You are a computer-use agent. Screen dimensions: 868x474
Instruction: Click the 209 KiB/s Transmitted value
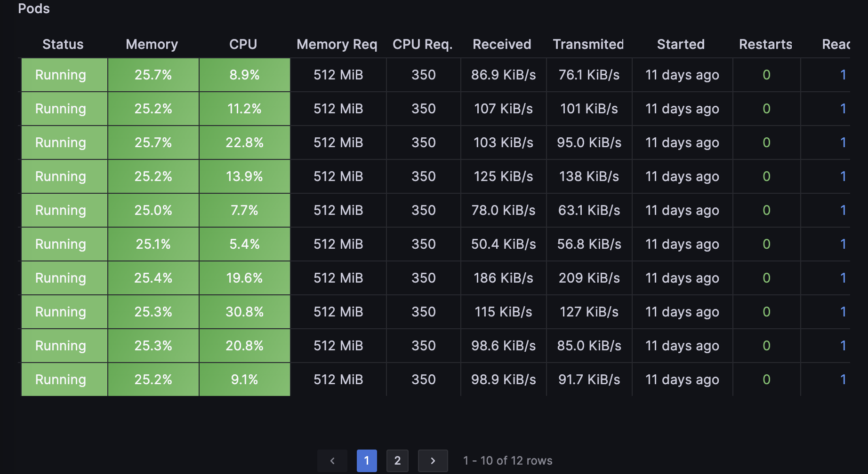click(589, 278)
